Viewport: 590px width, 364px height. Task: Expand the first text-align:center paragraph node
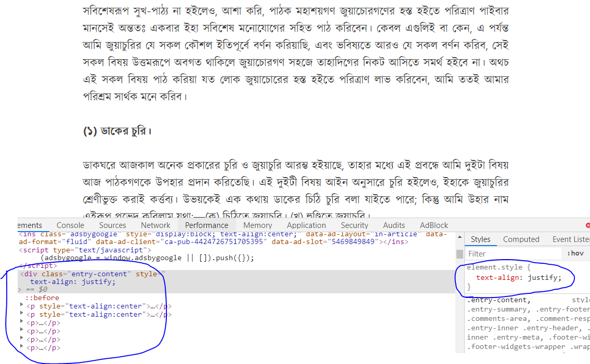(21, 306)
